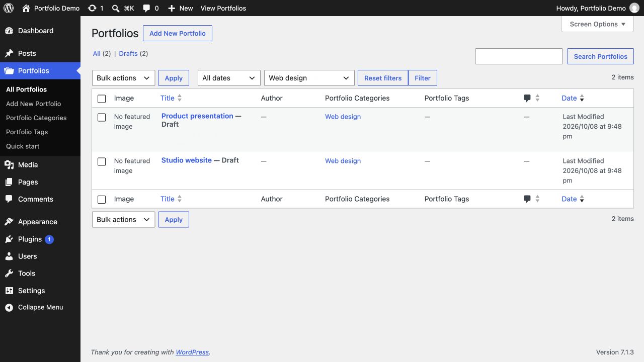Viewport: 644px width, 362px height.
Task: Open Quick start submenu item
Action: [23, 146]
